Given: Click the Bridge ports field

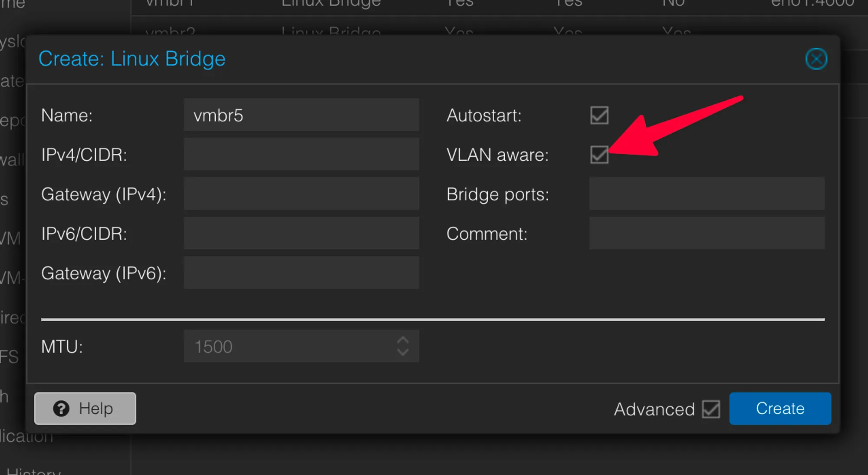Looking at the screenshot, I should (x=706, y=194).
